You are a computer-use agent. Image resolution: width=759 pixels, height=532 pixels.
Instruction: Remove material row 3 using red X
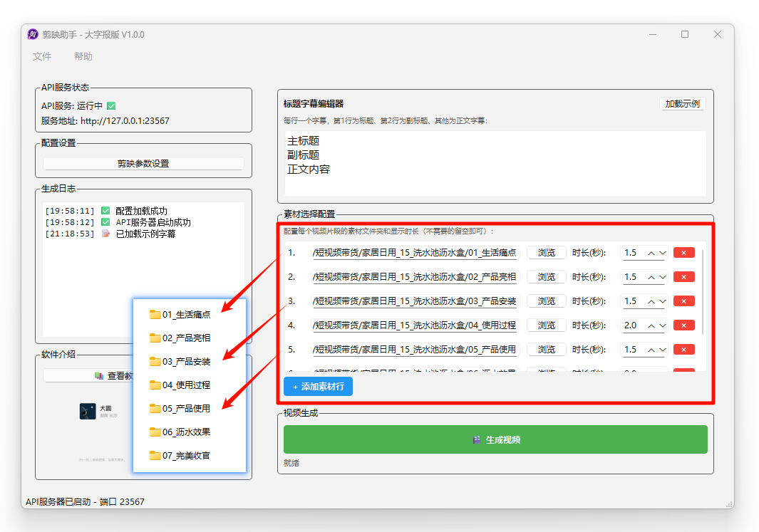683,301
